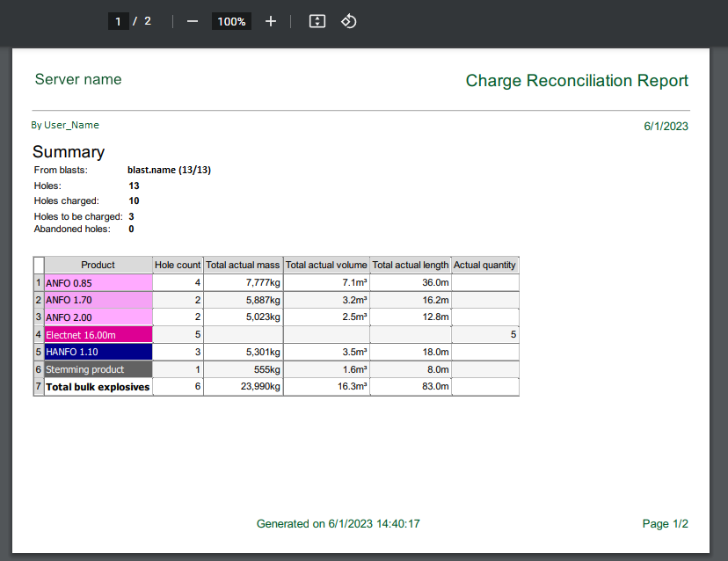Select the ANFO 0.85 product cell
This screenshot has width=728, height=561.
[98, 283]
